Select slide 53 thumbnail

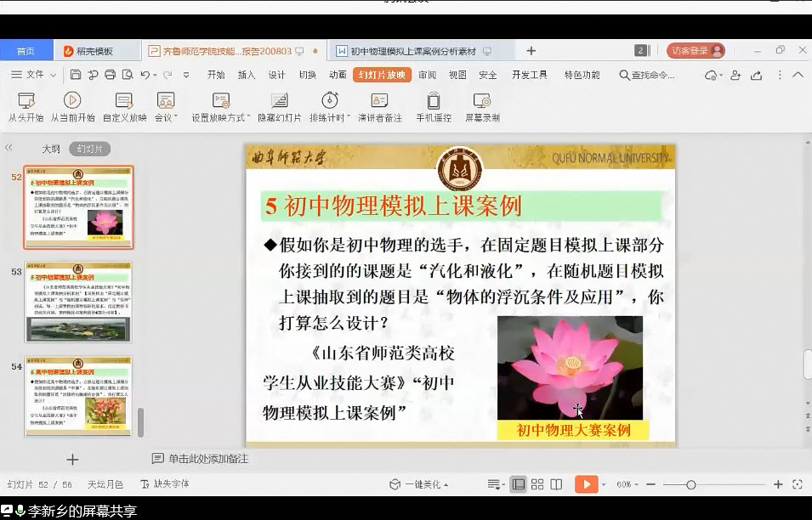coord(78,302)
